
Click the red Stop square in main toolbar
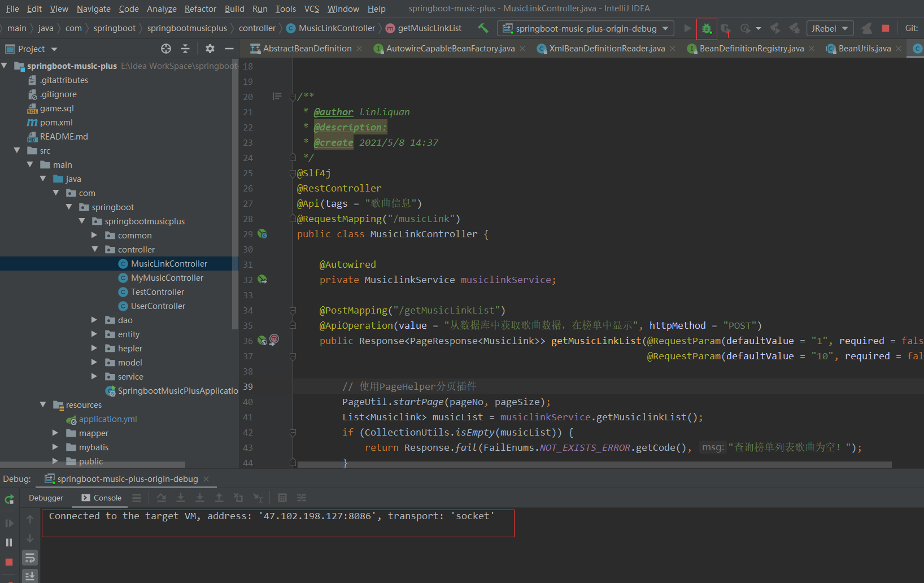click(x=886, y=28)
